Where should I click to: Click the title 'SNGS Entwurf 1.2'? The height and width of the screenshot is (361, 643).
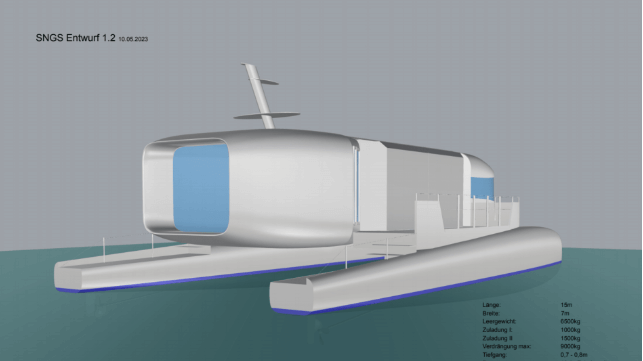click(75, 38)
